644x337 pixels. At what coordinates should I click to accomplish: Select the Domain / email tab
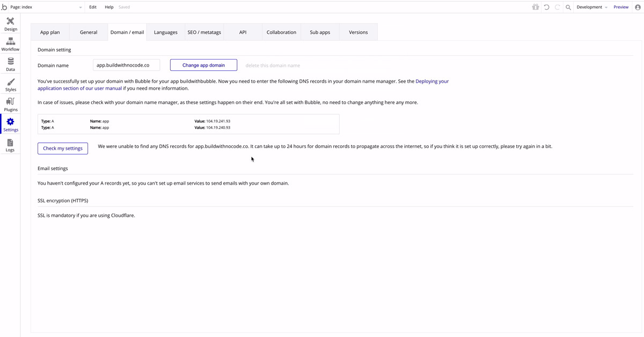(x=127, y=32)
